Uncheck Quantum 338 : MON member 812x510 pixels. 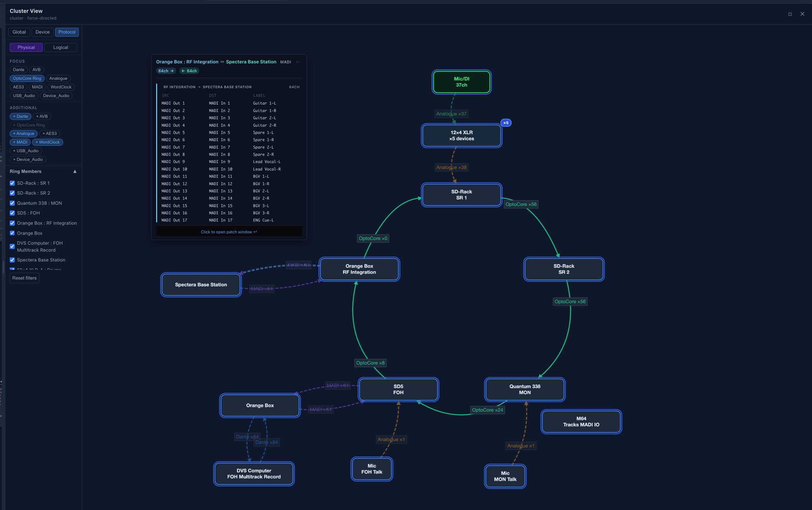click(12, 203)
